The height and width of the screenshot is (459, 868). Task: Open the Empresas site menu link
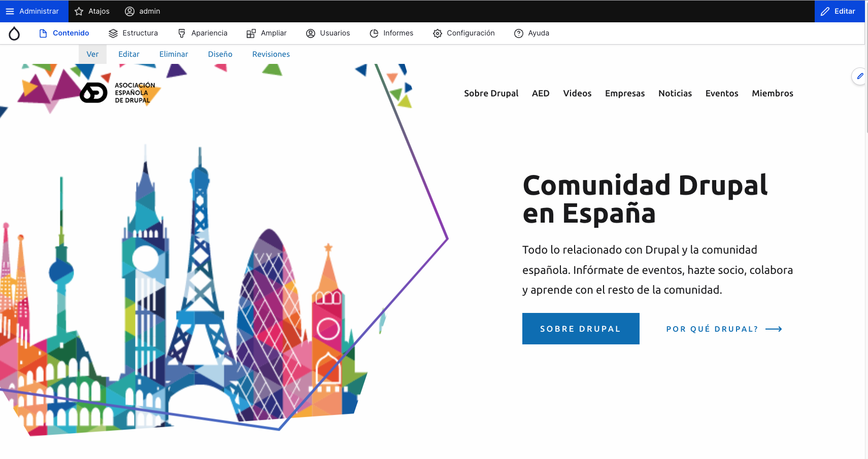coord(625,93)
